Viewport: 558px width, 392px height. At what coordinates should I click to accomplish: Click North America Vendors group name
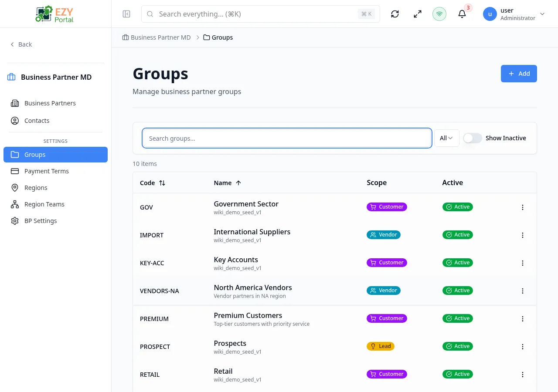[253, 287]
